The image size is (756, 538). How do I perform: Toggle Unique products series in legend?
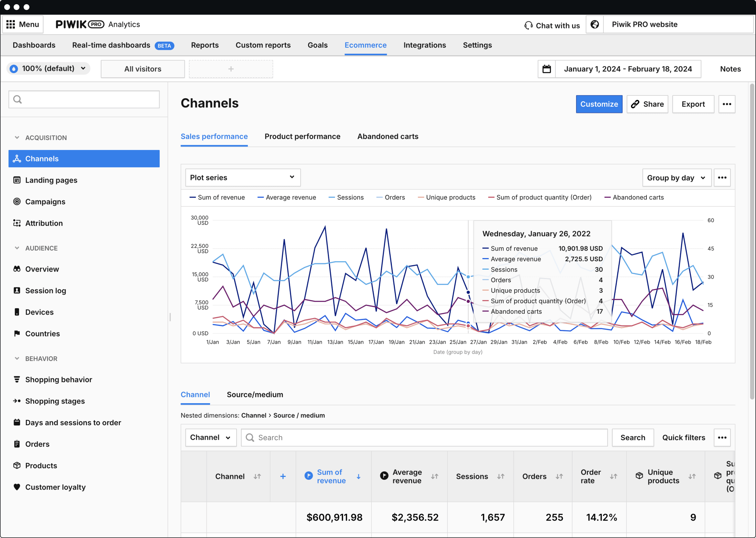(446, 198)
